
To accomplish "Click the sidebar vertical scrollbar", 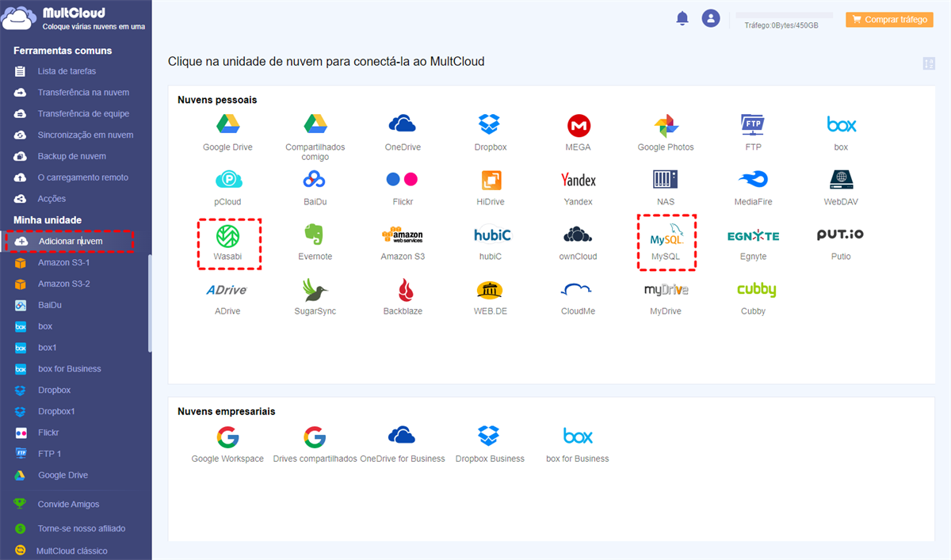I will tap(150, 303).
